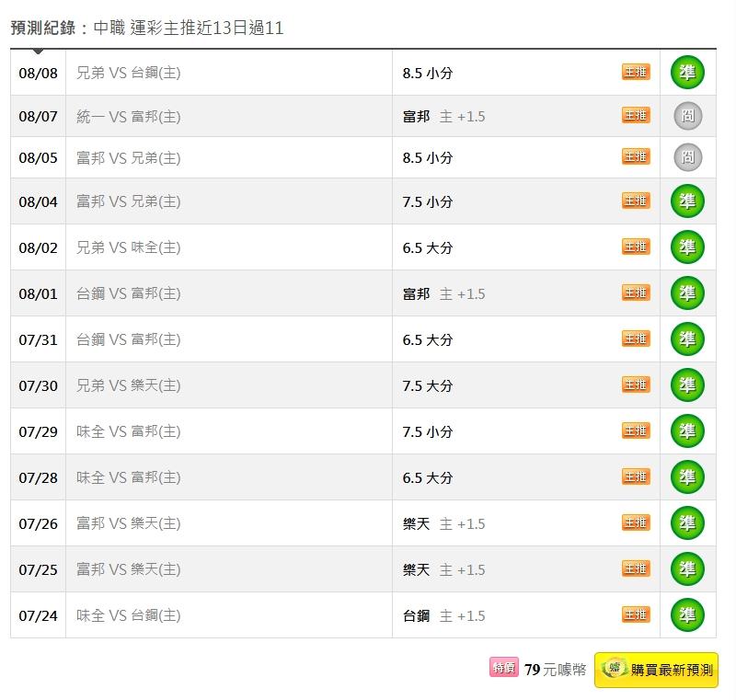Click the 08/08 date cell
Image resolution: width=736 pixels, height=700 pixels.
point(38,74)
